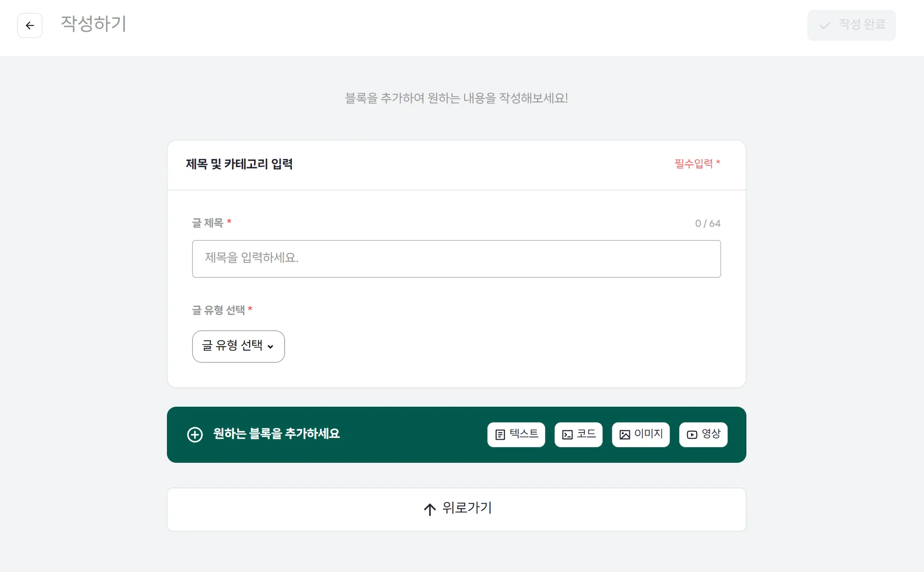
Task: Click the play icon on 영상 button
Action: pyautogui.click(x=692, y=434)
